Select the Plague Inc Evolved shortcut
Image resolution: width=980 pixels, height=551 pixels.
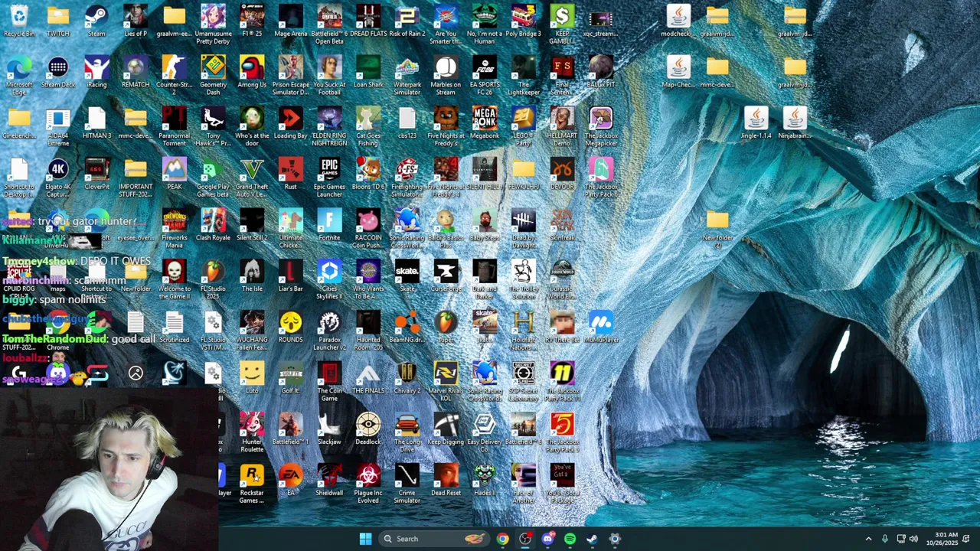click(368, 484)
